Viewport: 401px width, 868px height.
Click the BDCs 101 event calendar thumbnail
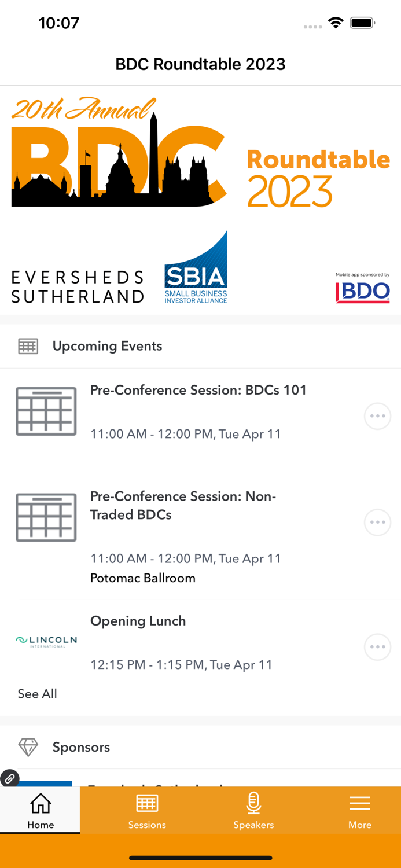pyautogui.click(x=46, y=411)
